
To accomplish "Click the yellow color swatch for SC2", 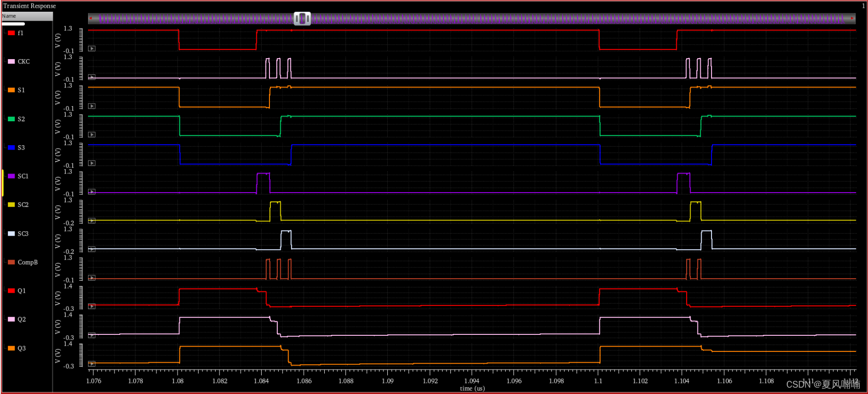I will pos(11,204).
